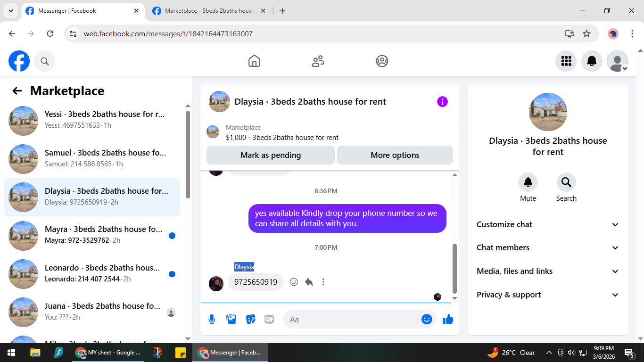
Task: Send a thumbs-up like
Action: (448, 320)
